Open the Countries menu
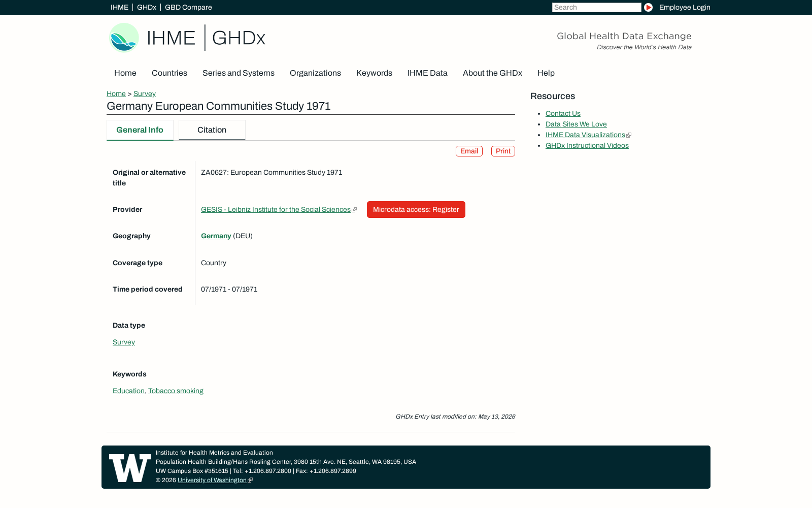The image size is (812, 508). (170, 73)
